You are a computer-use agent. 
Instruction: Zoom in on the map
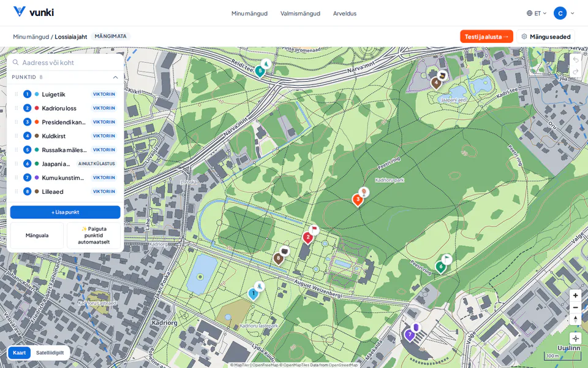[575, 296]
